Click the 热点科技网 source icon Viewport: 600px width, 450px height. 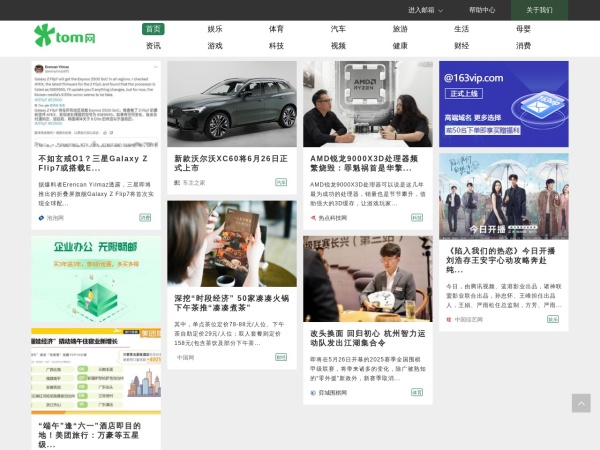pyautogui.click(x=313, y=218)
